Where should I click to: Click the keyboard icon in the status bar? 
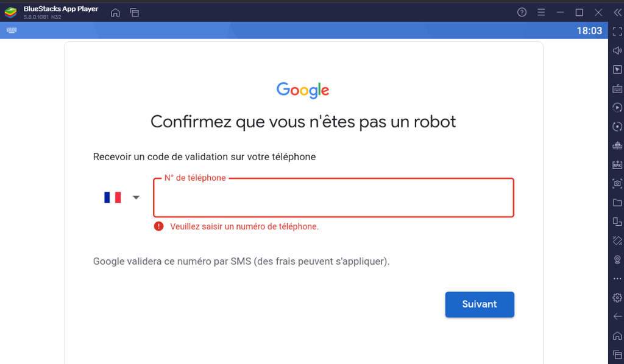[12, 30]
